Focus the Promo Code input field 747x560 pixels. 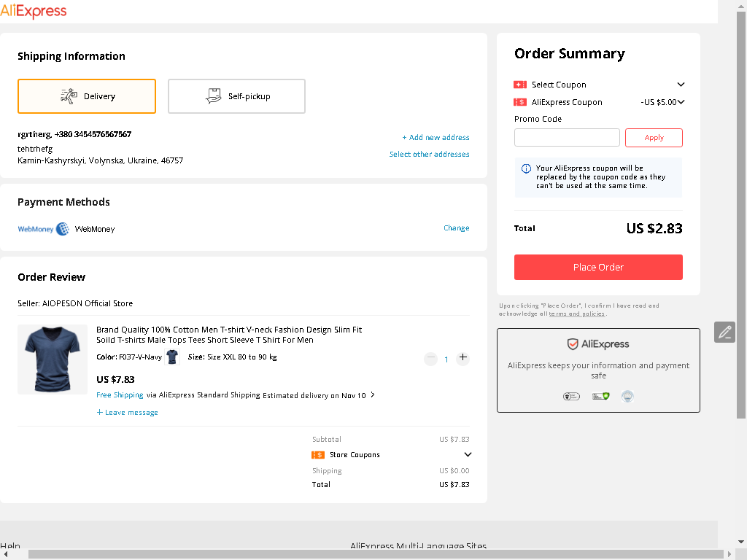click(x=567, y=138)
